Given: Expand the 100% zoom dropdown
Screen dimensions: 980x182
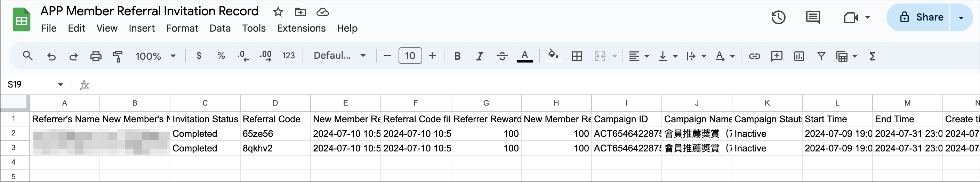Looking at the screenshot, I should coord(155,56).
